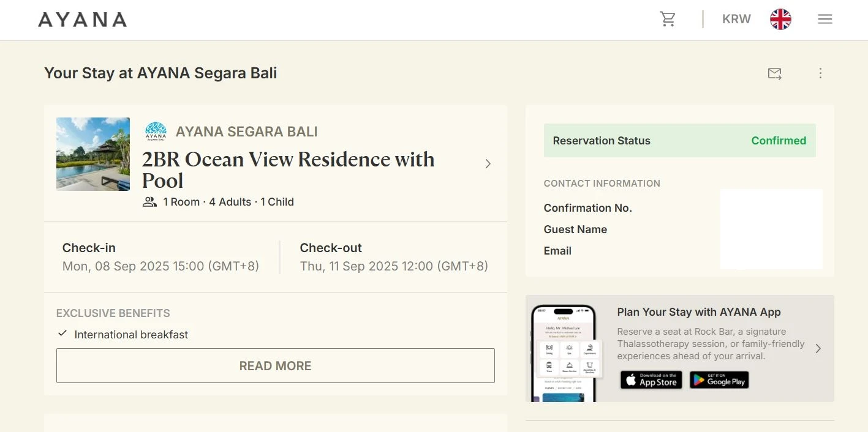The height and width of the screenshot is (432, 868).
Task: Click International breakfast benefit text
Action: pyautogui.click(x=131, y=335)
